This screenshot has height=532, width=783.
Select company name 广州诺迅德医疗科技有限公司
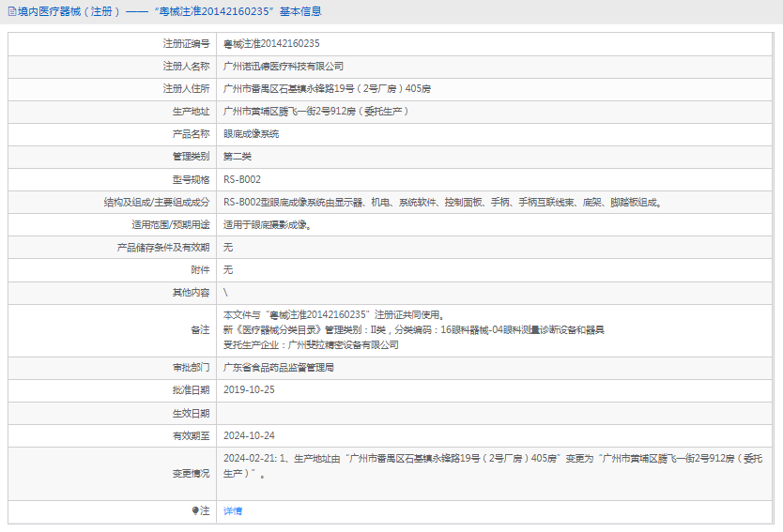click(x=284, y=67)
